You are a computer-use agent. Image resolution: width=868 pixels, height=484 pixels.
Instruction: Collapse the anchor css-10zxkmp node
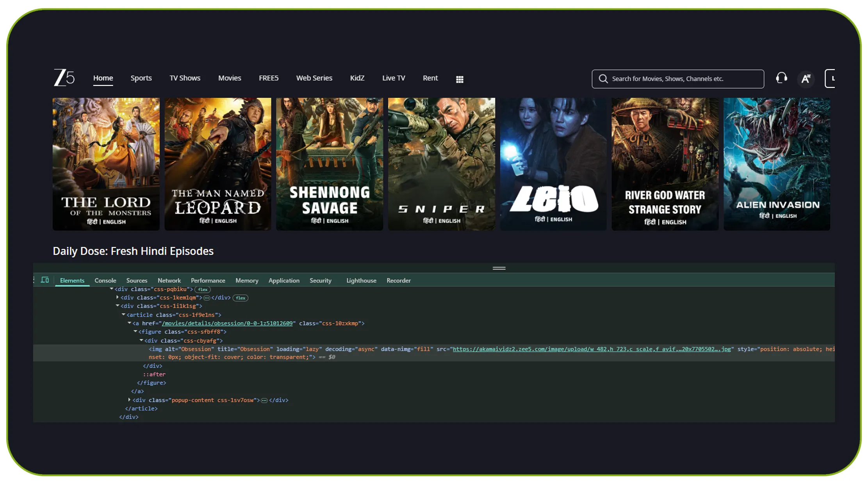pos(129,323)
